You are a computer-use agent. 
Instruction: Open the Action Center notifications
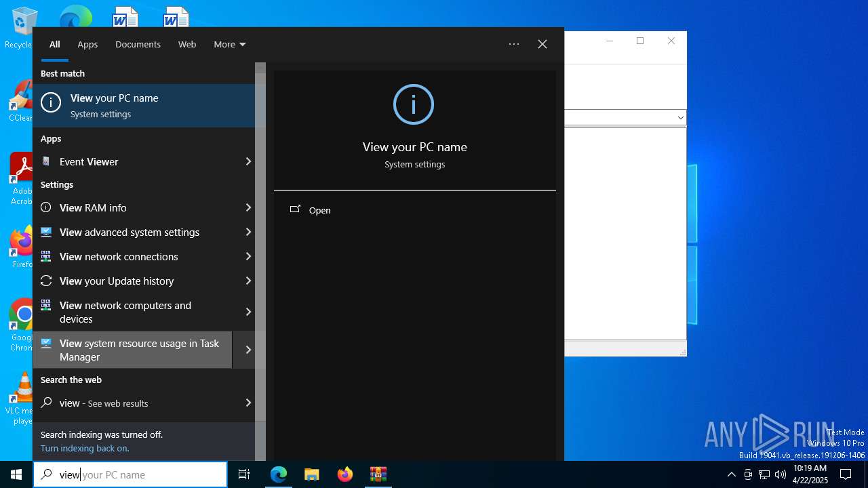coord(846,474)
